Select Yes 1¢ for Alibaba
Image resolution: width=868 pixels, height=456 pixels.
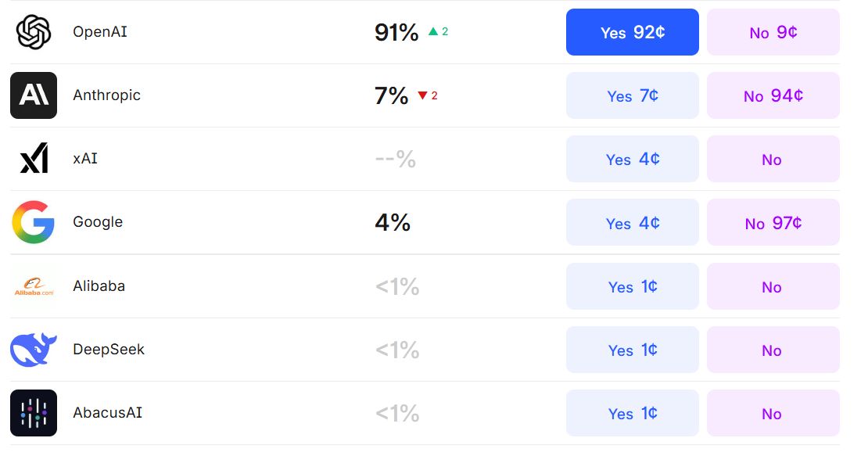[x=632, y=286]
